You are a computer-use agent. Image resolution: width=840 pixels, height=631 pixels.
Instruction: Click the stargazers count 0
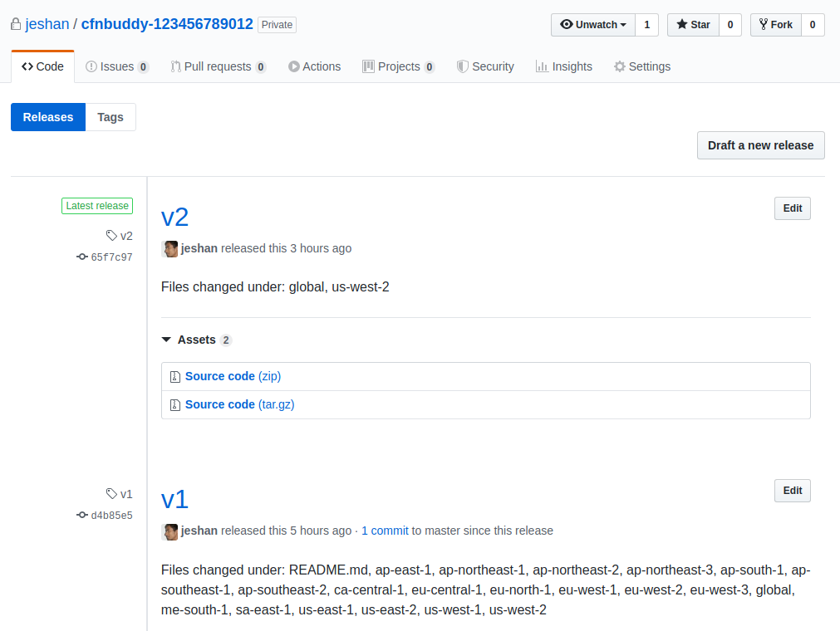(x=730, y=25)
